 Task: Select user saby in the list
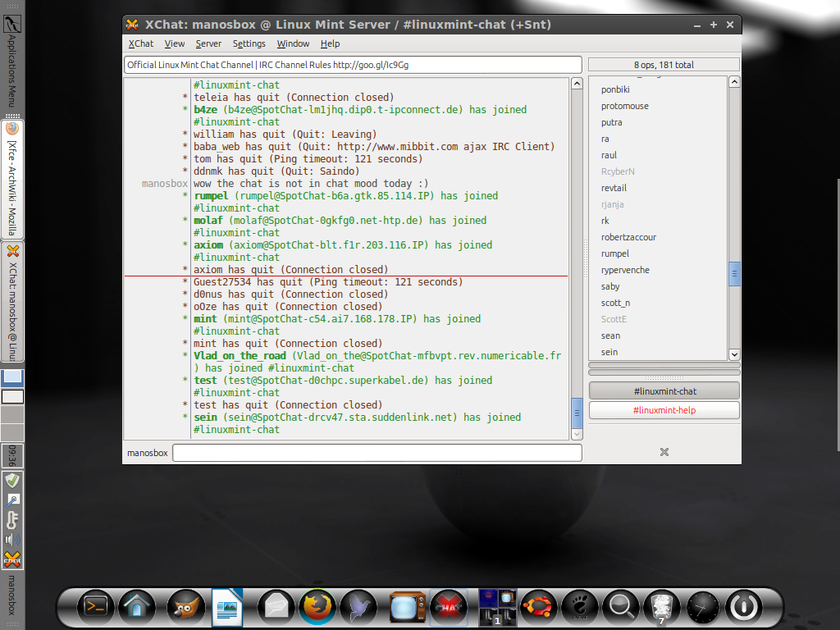(658, 286)
